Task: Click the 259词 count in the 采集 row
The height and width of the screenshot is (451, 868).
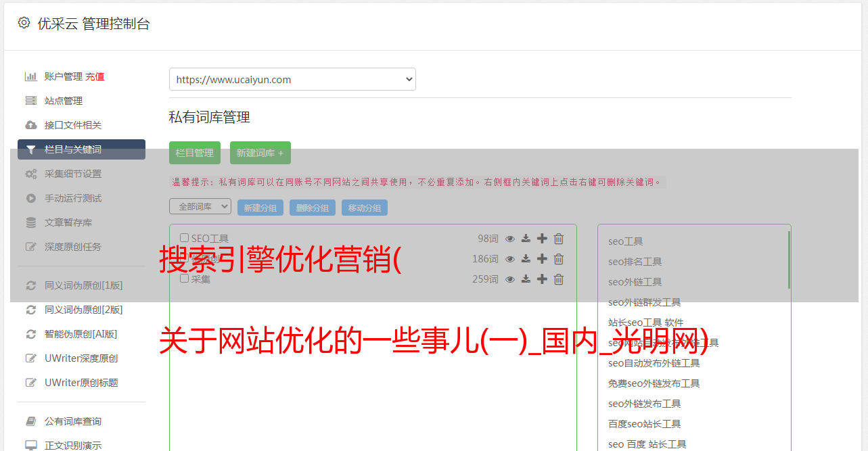Action: point(485,279)
